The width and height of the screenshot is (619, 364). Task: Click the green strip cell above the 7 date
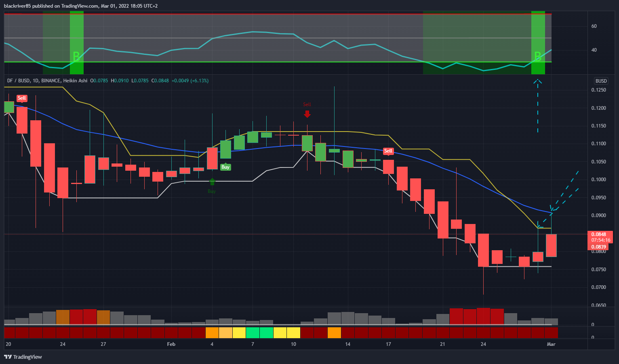coord(253,333)
